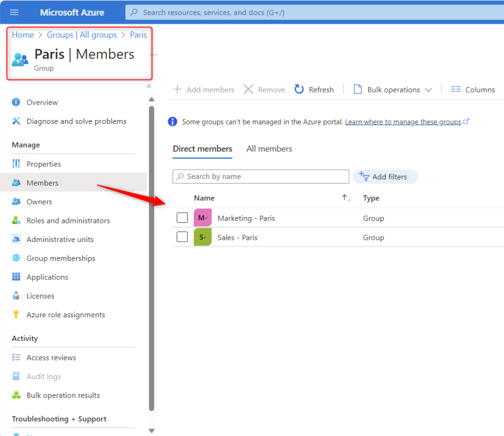Check the Marketing - Paris row checkbox
The image size is (504, 436).
pos(182,218)
